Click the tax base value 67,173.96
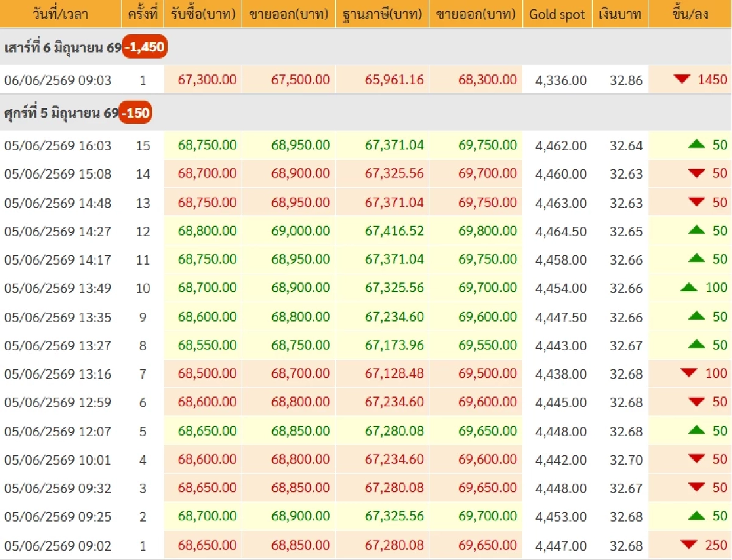The height and width of the screenshot is (560, 732). point(394,345)
